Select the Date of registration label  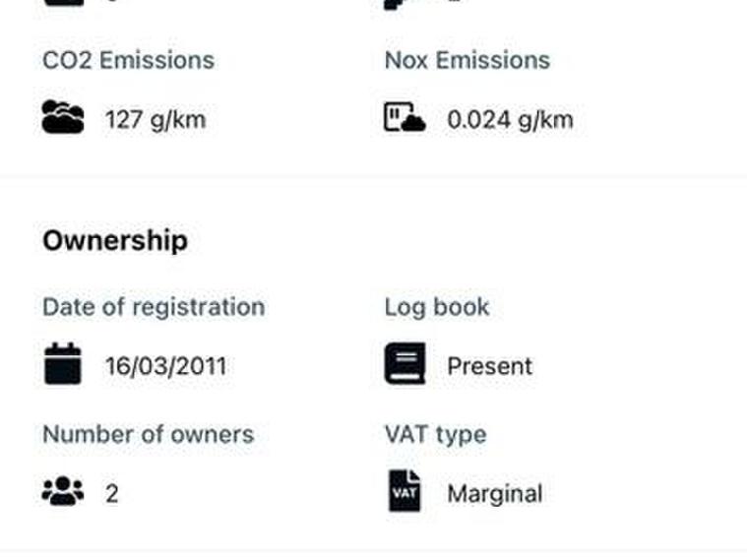(154, 307)
